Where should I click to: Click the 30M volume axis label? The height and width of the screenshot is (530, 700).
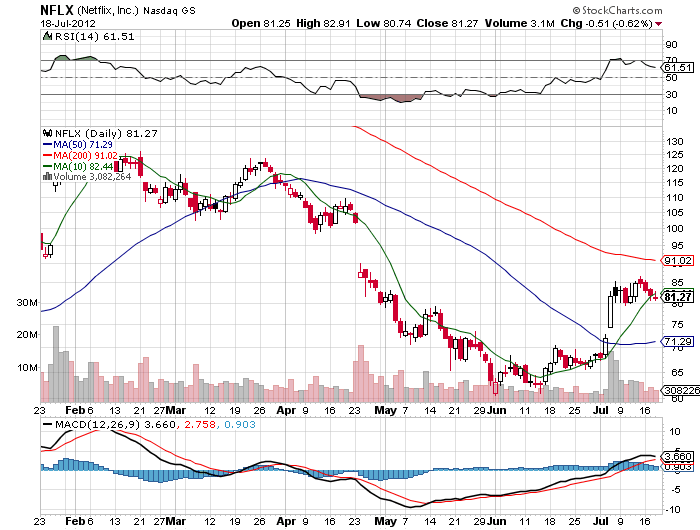click(27, 303)
